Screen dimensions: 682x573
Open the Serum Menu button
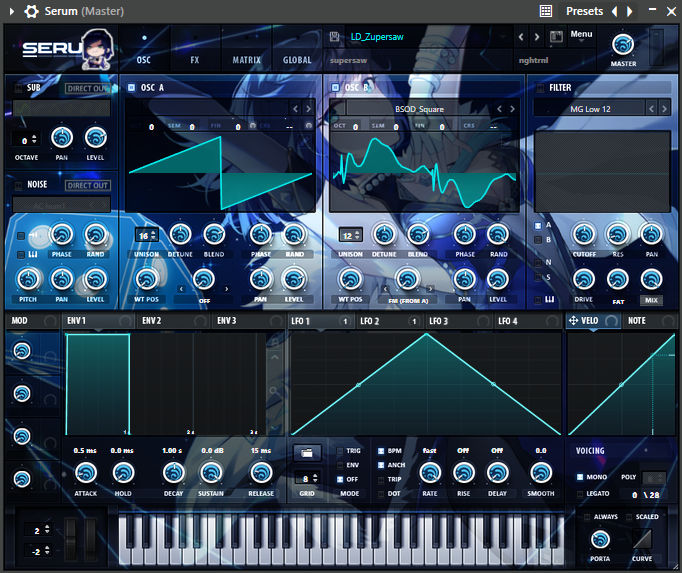(x=581, y=34)
